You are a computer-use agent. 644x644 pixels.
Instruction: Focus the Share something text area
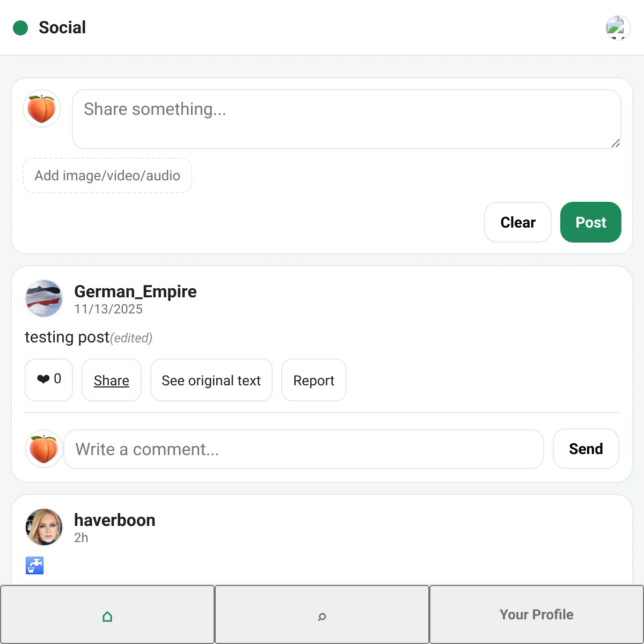pos(346,119)
